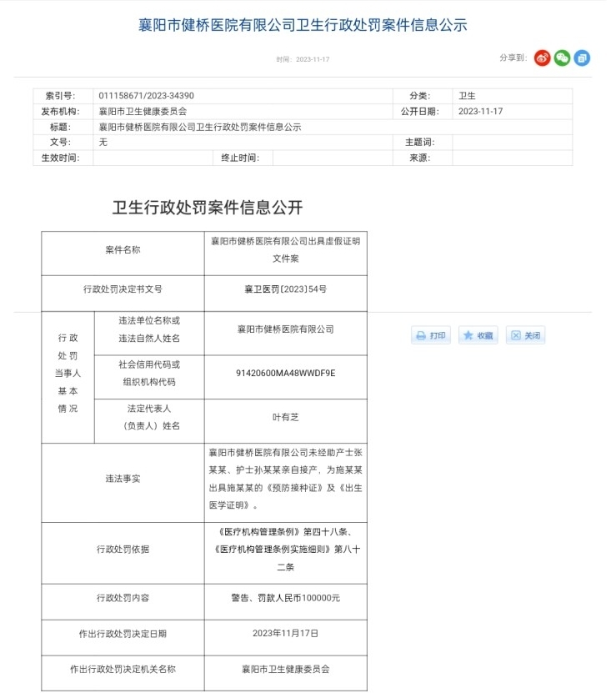The width and height of the screenshot is (616, 693).
Task: Add page to favorites with 收藏
Action: point(478,335)
